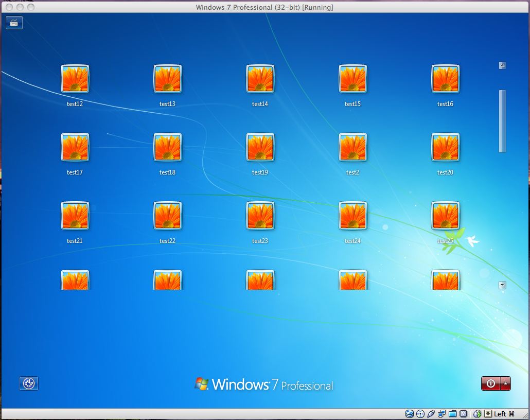
Task: Select the test12 user tile
Action: pos(75,79)
